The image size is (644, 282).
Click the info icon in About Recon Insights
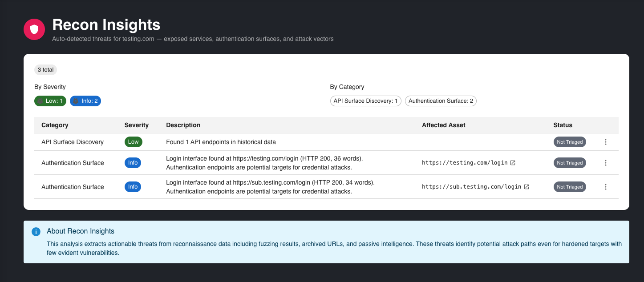(x=36, y=232)
